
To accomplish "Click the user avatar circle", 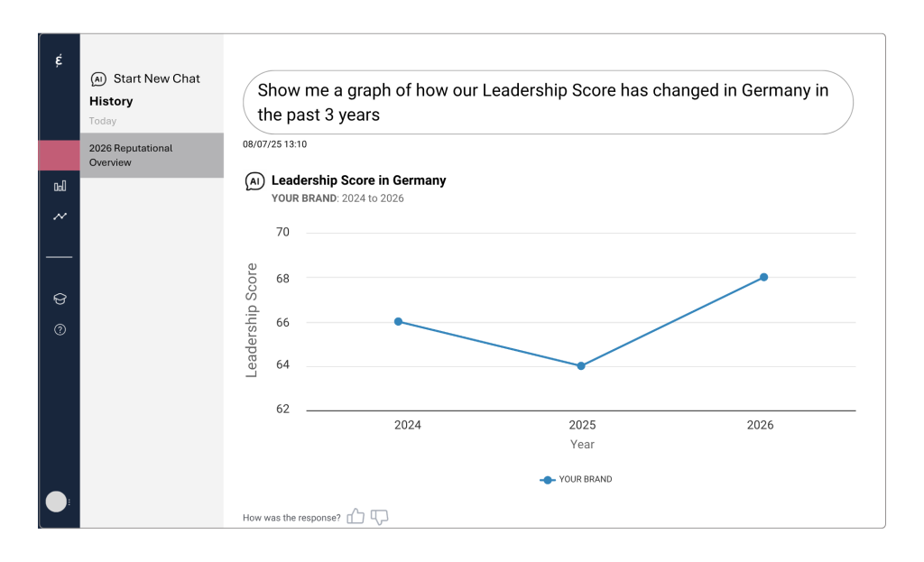I will coord(56,502).
